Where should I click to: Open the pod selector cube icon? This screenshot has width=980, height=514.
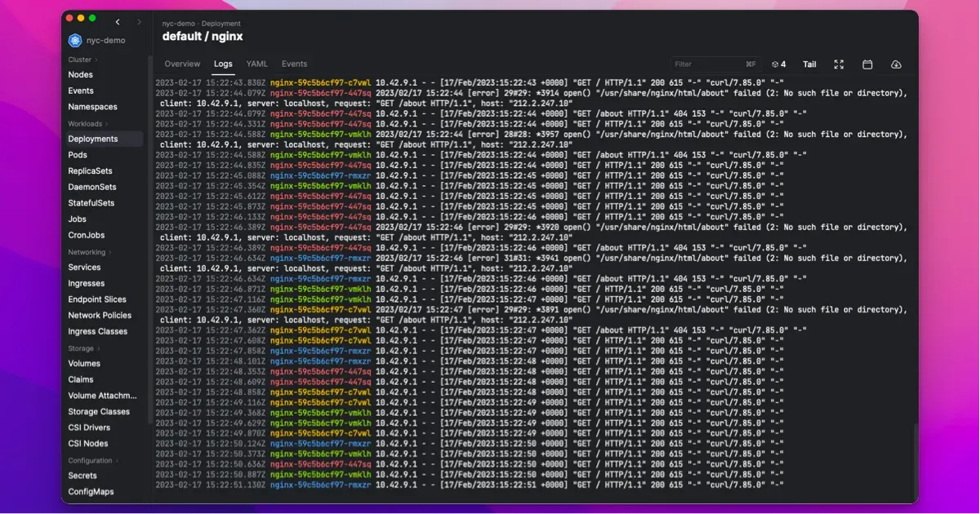tap(778, 64)
